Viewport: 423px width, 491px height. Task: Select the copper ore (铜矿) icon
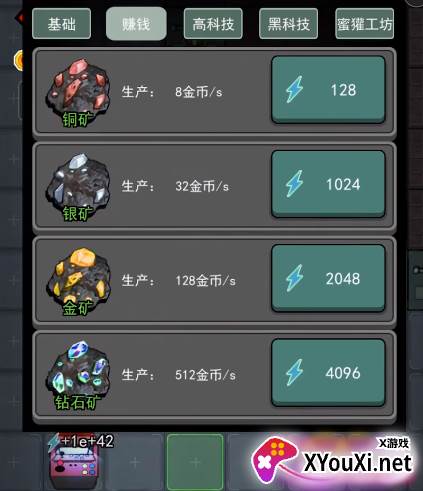click(x=78, y=92)
